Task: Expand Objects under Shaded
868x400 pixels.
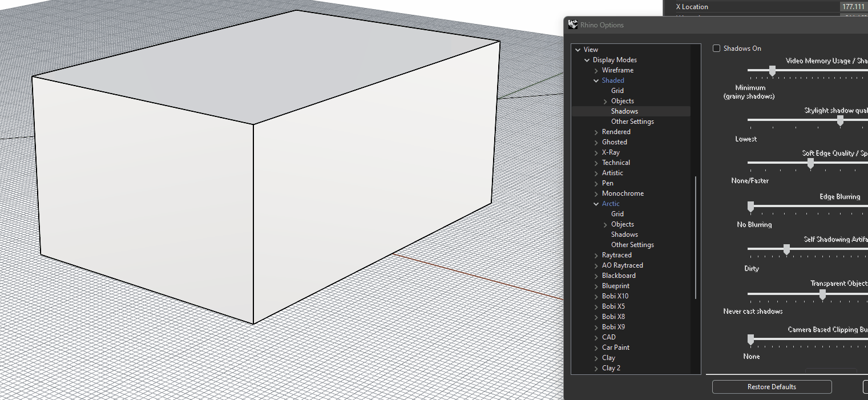Action: pos(605,101)
